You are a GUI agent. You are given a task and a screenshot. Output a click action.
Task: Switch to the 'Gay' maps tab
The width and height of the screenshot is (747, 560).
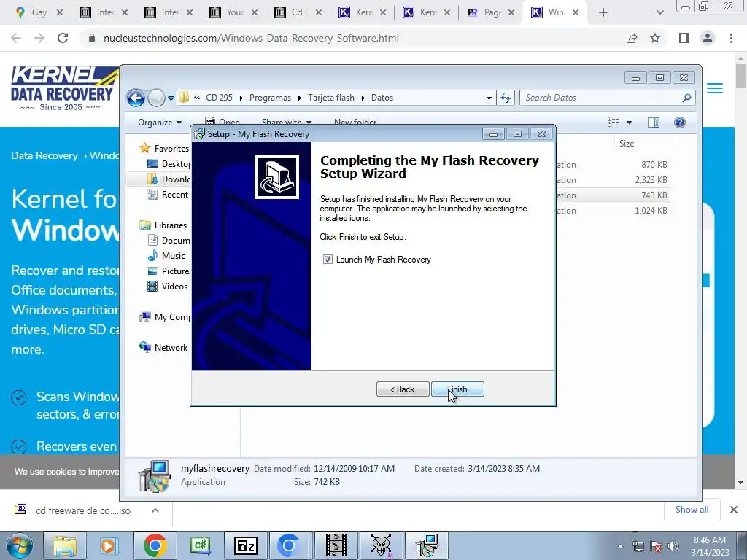tap(39, 13)
